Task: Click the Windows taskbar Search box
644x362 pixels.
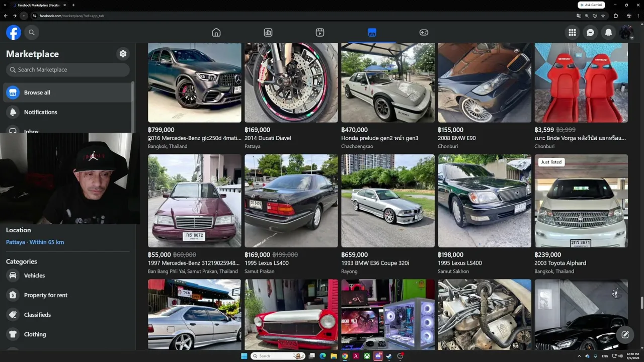Action: pos(279,356)
